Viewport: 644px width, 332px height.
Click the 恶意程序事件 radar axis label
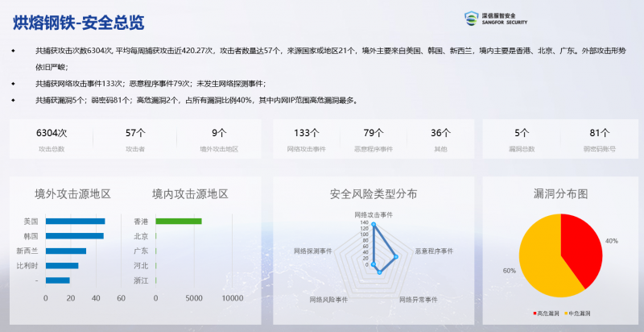point(434,251)
